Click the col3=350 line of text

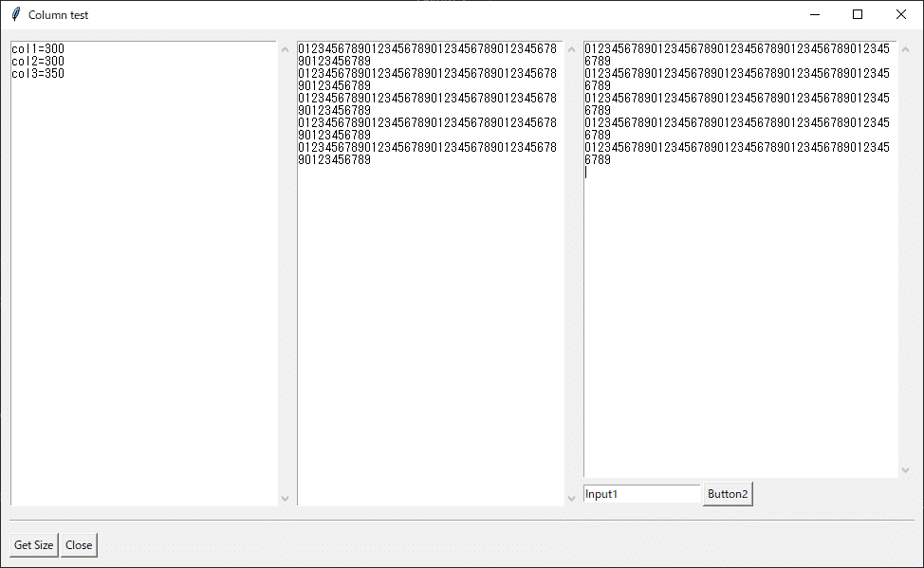click(38, 74)
